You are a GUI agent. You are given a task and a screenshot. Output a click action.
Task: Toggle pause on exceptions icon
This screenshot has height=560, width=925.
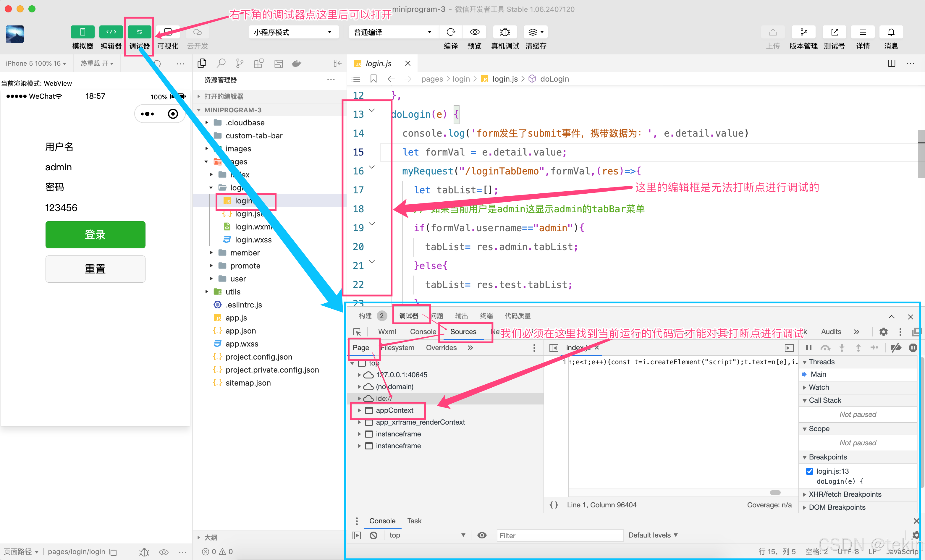tap(913, 347)
